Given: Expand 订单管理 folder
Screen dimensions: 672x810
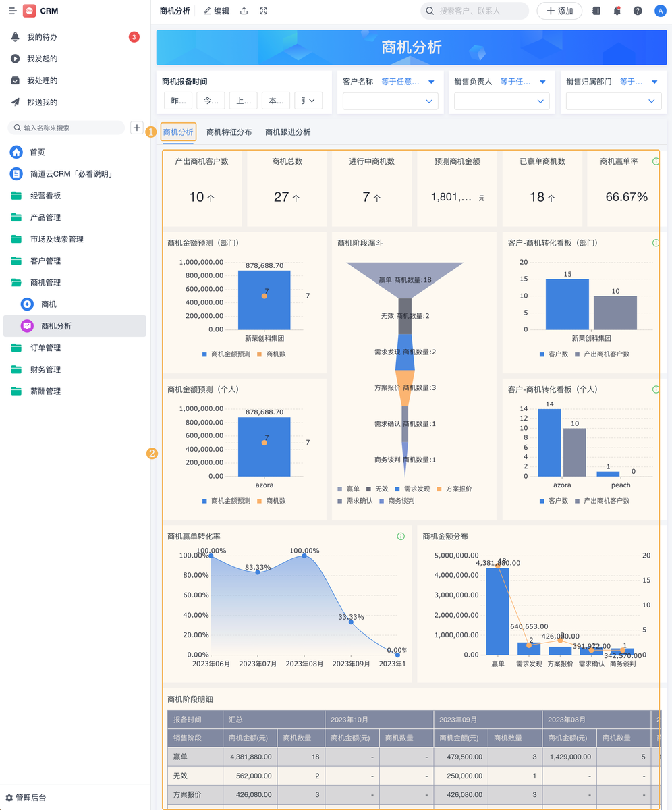Looking at the screenshot, I should (74, 348).
